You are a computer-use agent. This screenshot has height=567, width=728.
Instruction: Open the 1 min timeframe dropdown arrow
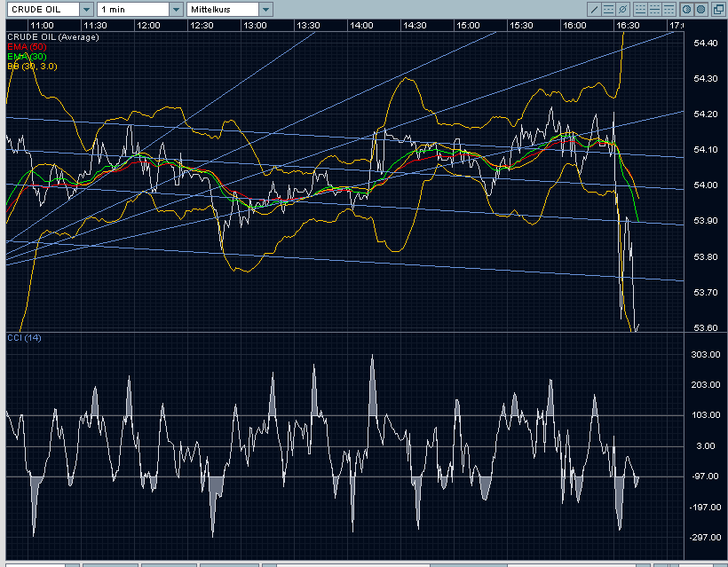pos(176,9)
